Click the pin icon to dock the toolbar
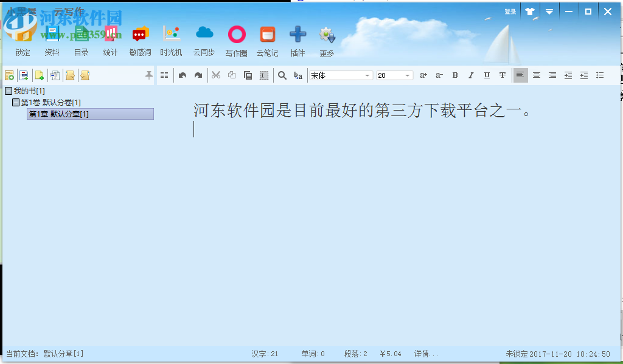This screenshot has width=623, height=364. coord(148,75)
